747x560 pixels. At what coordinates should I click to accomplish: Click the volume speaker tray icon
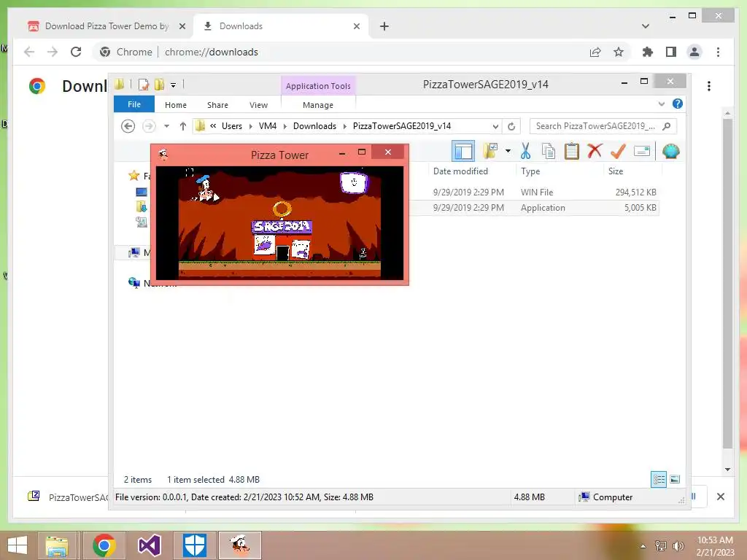pos(678,546)
